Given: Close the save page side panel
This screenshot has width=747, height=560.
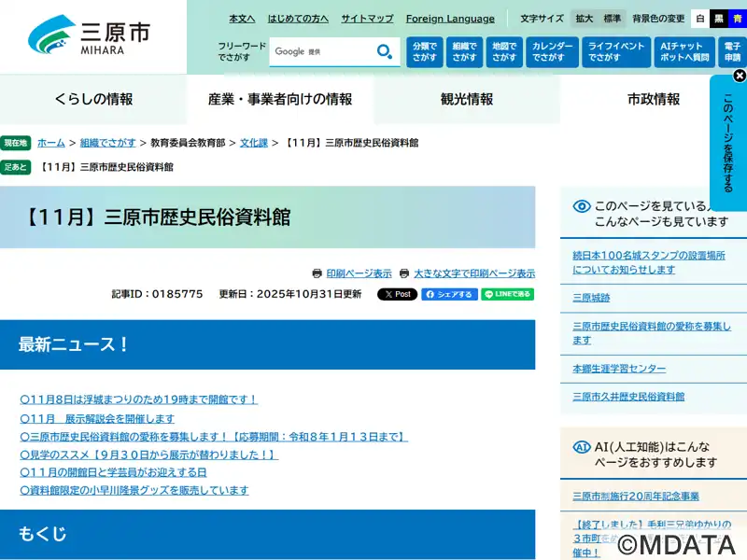Looking at the screenshot, I should (x=739, y=76).
